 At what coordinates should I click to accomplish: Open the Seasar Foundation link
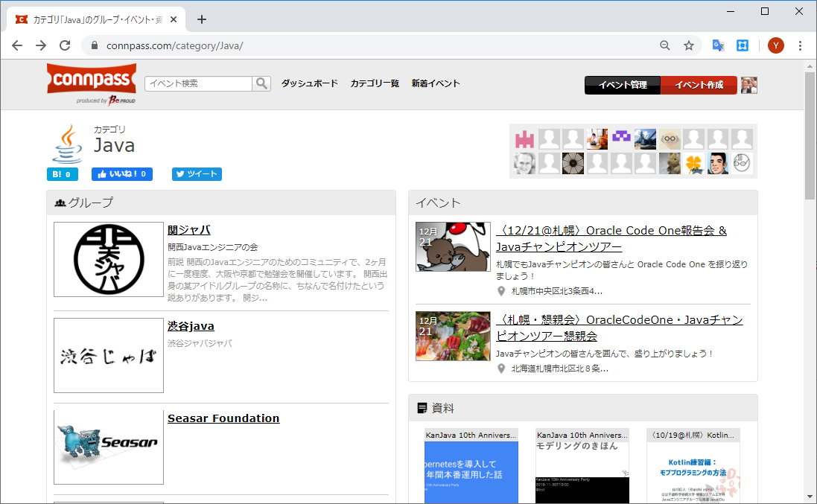coord(223,418)
